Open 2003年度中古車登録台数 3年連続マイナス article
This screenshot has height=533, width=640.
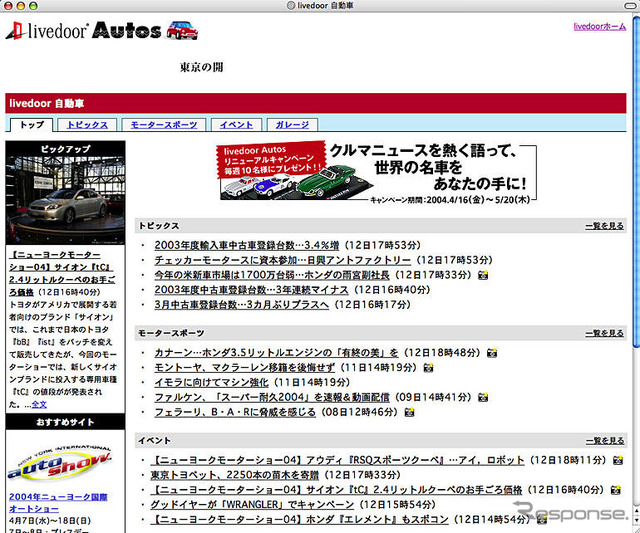(251, 290)
